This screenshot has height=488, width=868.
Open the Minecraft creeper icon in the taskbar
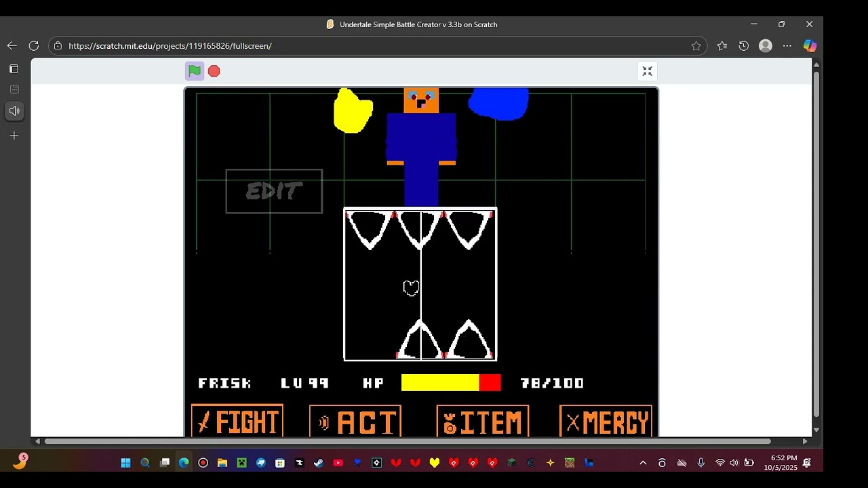pyautogui.click(x=241, y=463)
